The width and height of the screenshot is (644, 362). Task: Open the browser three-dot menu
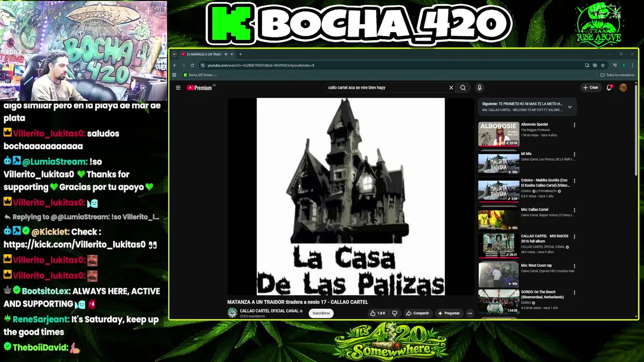click(632, 65)
